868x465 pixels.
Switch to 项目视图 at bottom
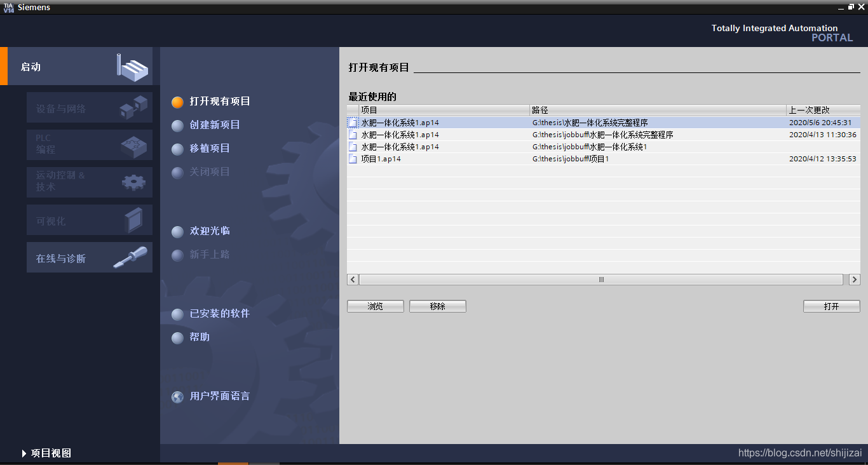point(46,453)
